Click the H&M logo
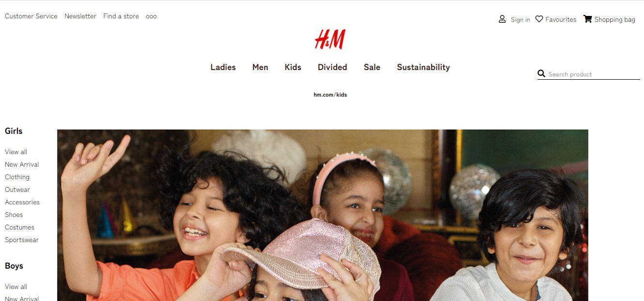Screen dimensions: 644x301 click(330, 39)
